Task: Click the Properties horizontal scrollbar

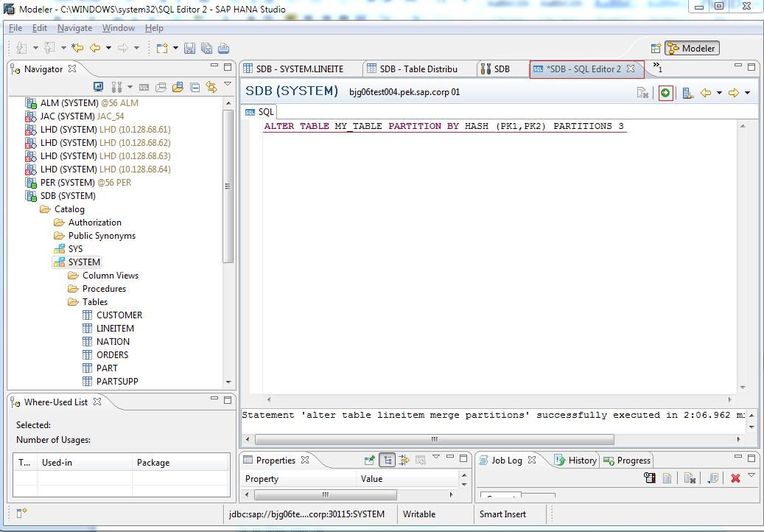Action: tap(326, 495)
